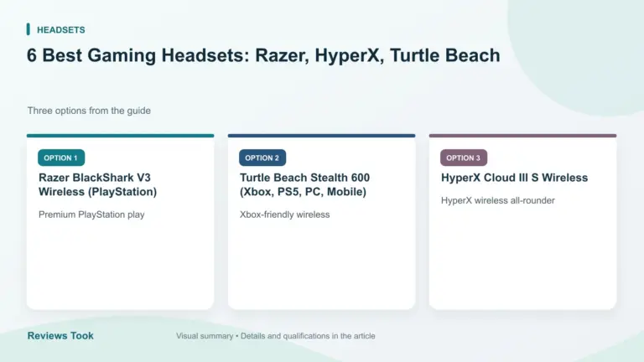Click the OPTION 3 badge
Screen dimensions: 644x362
click(x=464, y=158)
